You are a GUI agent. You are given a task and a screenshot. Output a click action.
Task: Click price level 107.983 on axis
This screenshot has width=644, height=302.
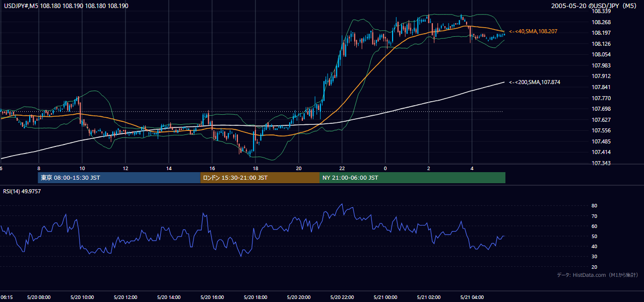tap(601, 65)
